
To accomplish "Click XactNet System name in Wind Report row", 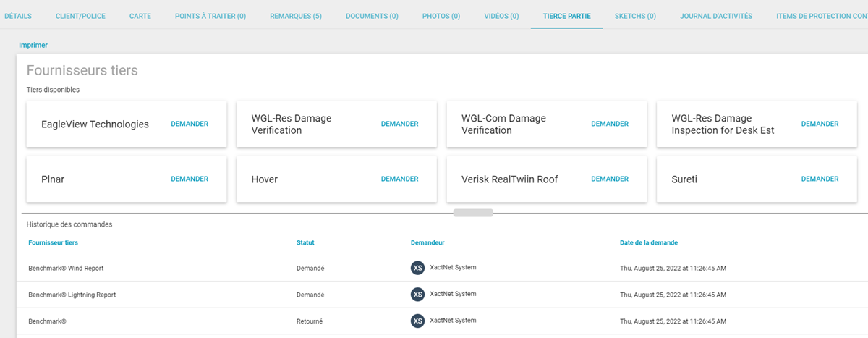I will [x=453, y=267].
